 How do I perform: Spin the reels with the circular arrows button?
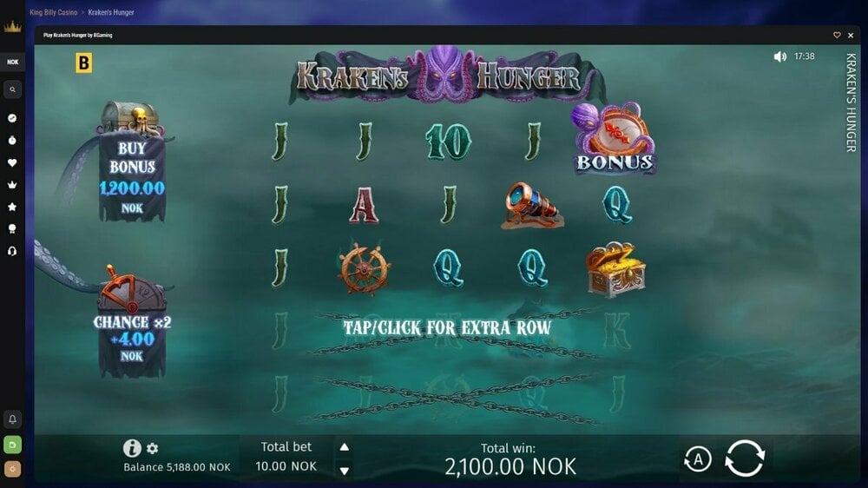745,458
